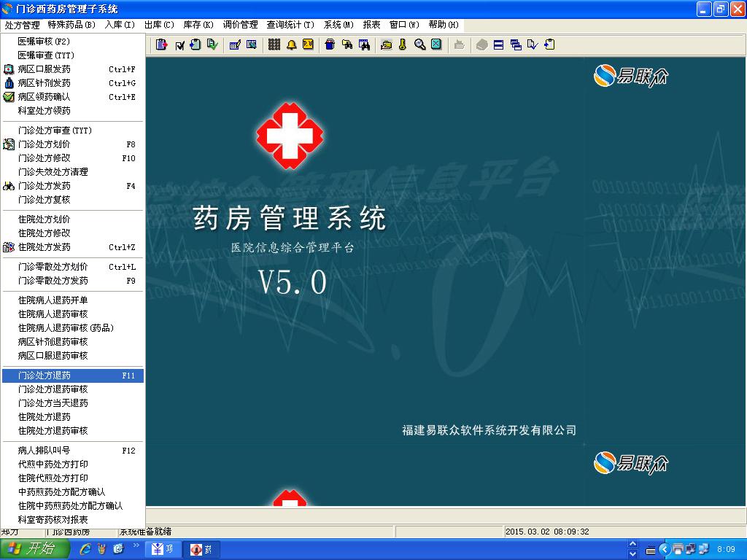This screenshot has width=747, height=560.
Task: Click the clipboard with red arrow toolbar icon
Action: tap(161, 44)
